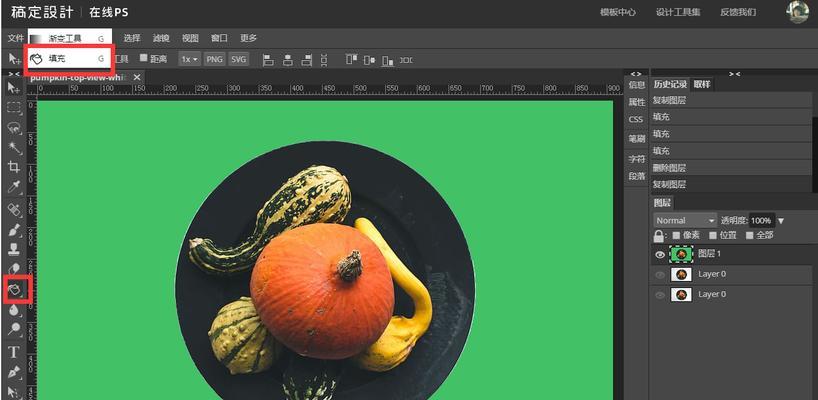Viewport: 818px width, 400px height.
Task: Open the 滤镜 menu
Action: (161, 38)
